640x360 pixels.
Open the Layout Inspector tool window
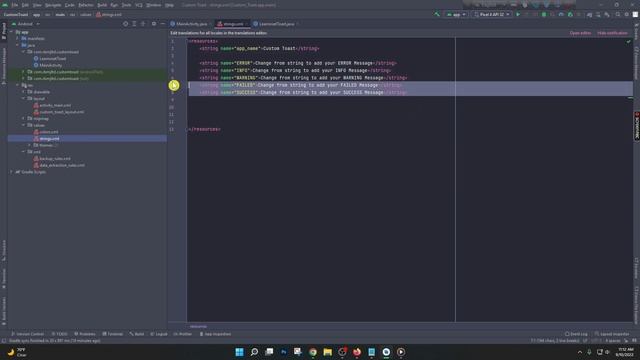click(x=612, y=334)
